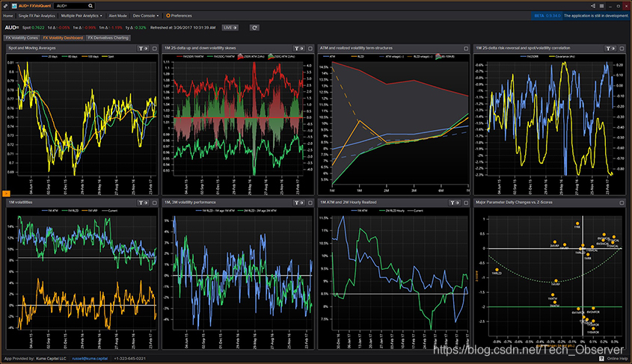This screenshot has height=364, width=632.
Task: Click the FXVolQuant app logo icon
Action: 14,6
